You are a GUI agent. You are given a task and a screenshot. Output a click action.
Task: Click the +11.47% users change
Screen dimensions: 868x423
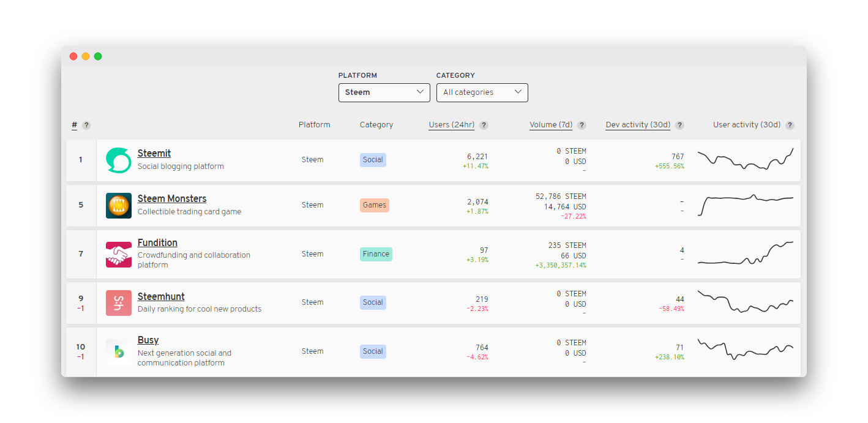coord(476,167)
